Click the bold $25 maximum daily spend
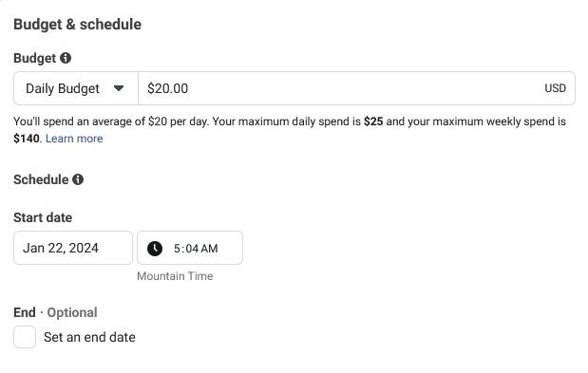The width and height of the screenshot is (588, 373). point(373,121)
